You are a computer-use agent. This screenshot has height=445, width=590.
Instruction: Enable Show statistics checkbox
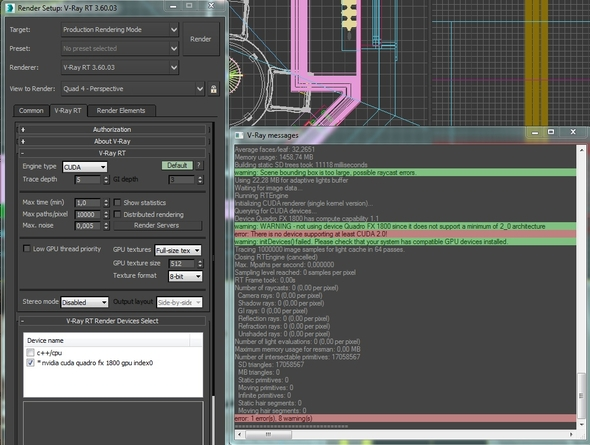click(117, 202)
